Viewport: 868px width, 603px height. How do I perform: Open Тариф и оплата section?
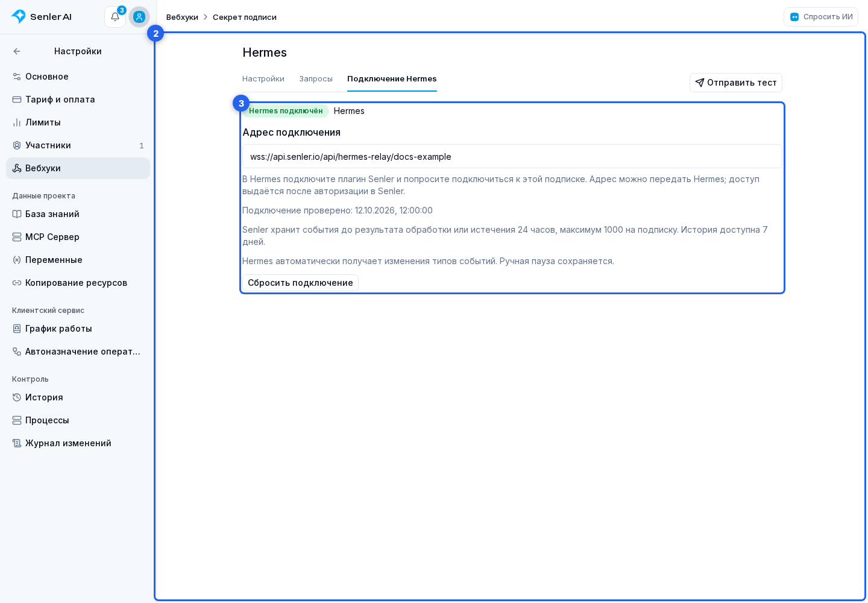[78, 99]
